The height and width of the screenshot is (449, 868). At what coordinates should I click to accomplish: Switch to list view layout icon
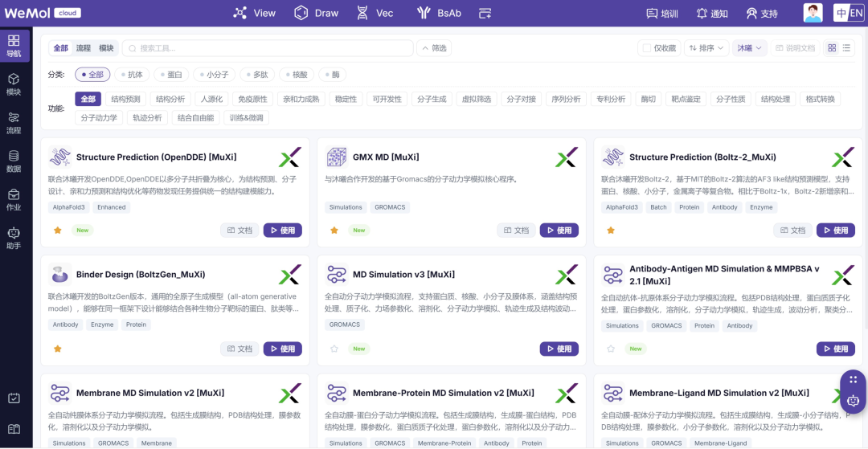[845, 48]
